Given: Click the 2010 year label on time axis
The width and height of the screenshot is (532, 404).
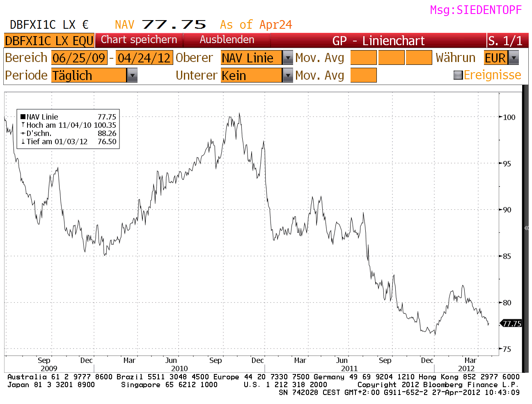Looking at the screenshot, I should [x=179, y=368].
